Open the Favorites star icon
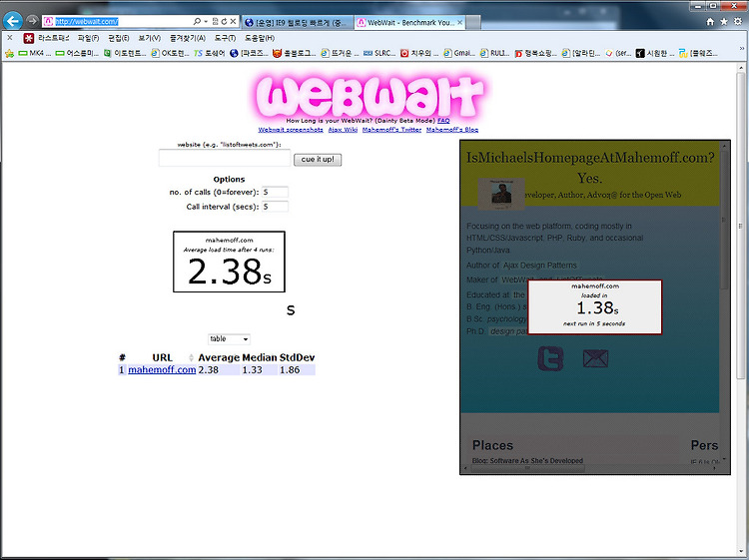Image resolution: width=749 pixels, height=560 pixels. [x=724, y=22]
